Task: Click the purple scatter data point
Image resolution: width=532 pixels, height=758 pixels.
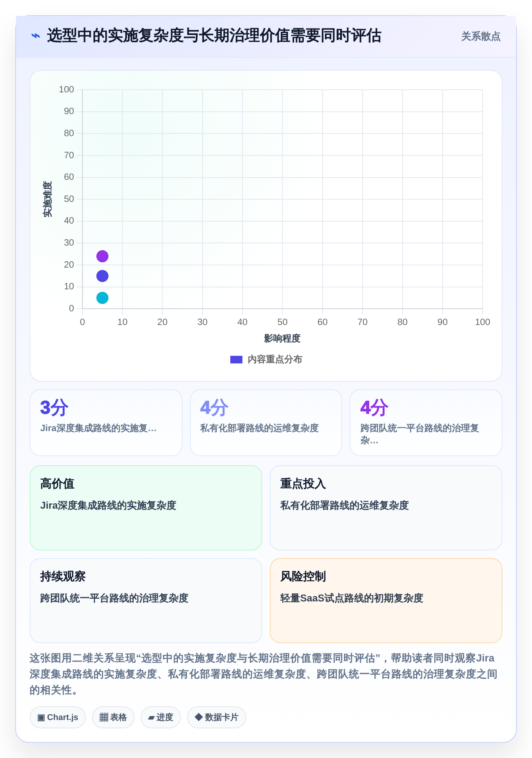Action: point(102,256)
